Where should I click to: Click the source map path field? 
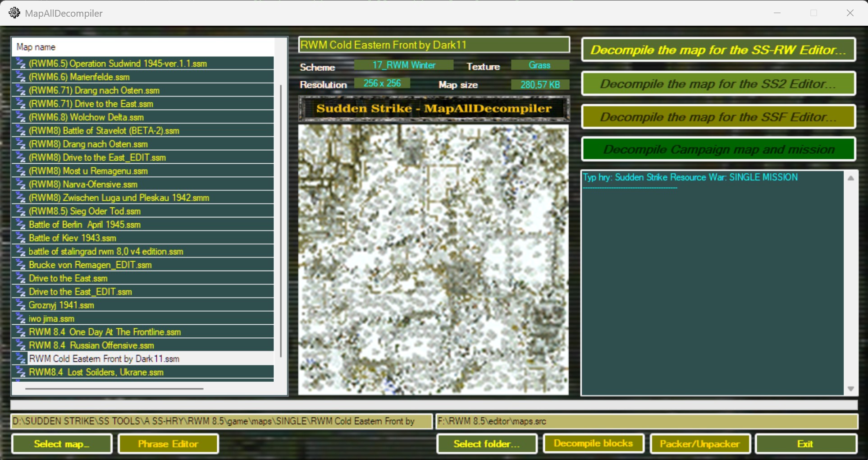221,421
